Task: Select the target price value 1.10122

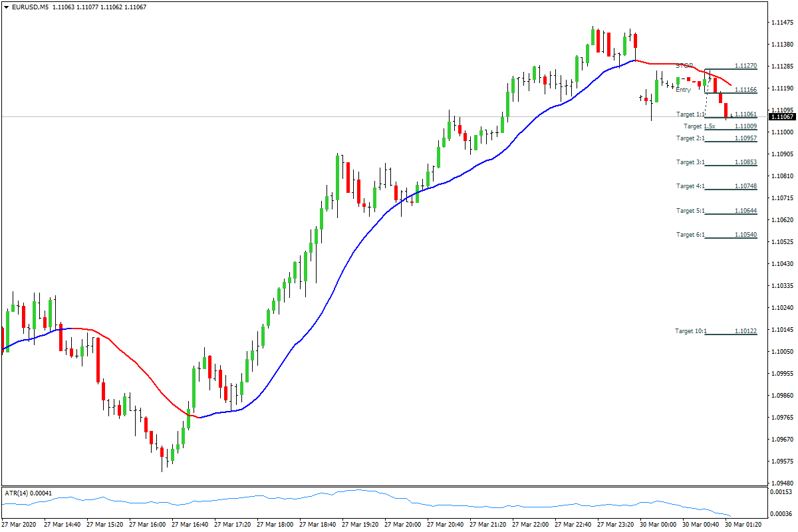Action: [745, 331]
